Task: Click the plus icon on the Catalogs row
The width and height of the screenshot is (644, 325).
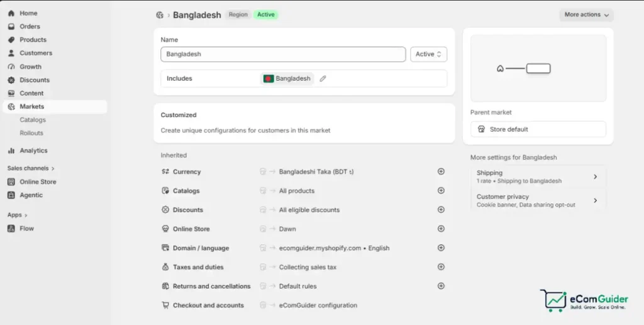Action: pos(441,190)
